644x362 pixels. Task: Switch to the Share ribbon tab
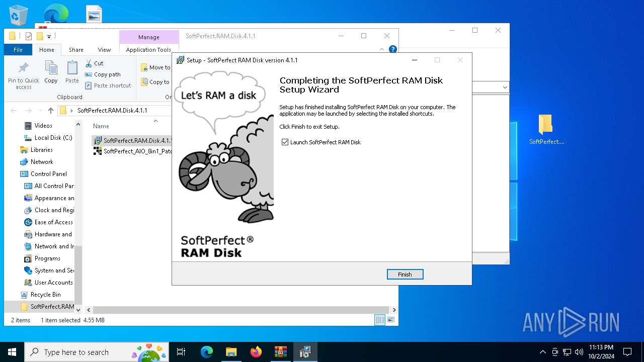pyautogui.click(x=76, y=50)
